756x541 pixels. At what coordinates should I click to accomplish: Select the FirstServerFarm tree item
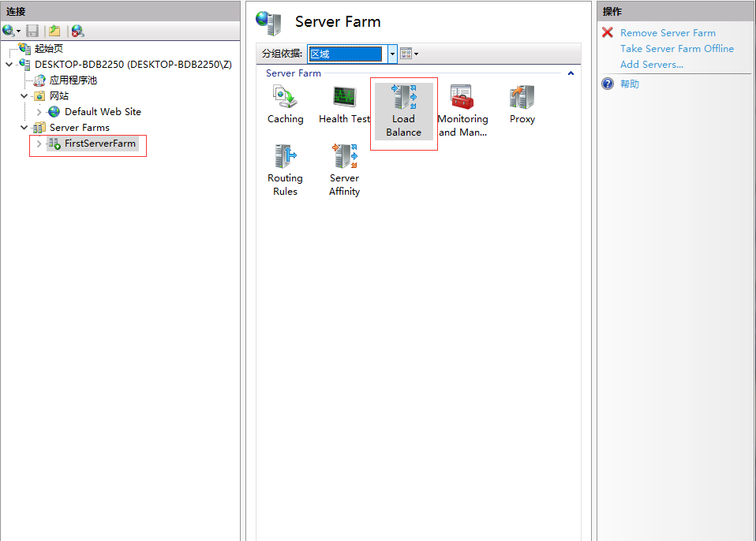pos(99,144)
